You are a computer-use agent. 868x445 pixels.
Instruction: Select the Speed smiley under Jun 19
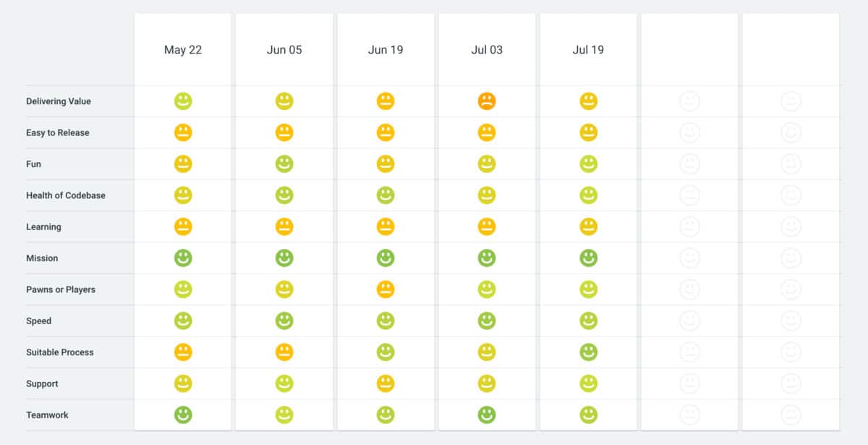click(x=386, y=321)
